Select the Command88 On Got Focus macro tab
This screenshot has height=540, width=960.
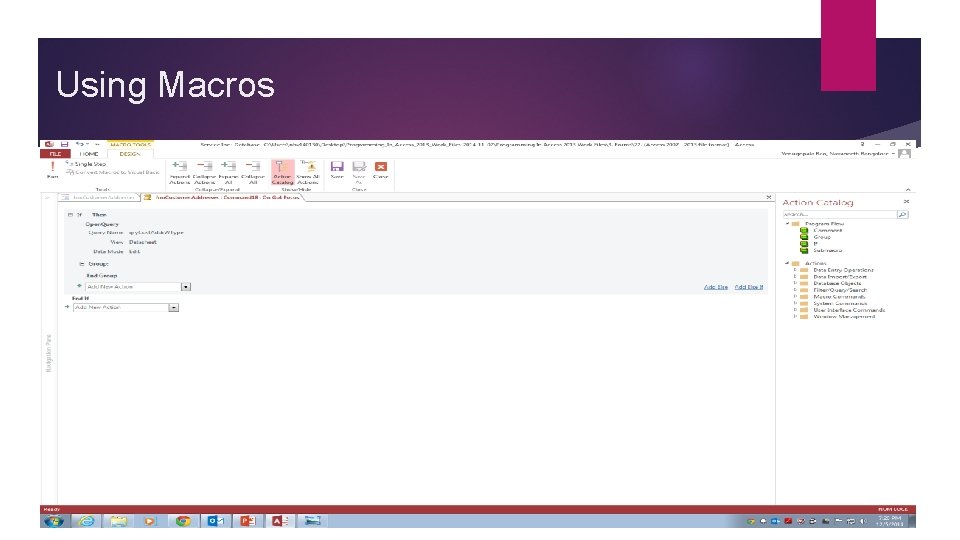click(223, 197)
